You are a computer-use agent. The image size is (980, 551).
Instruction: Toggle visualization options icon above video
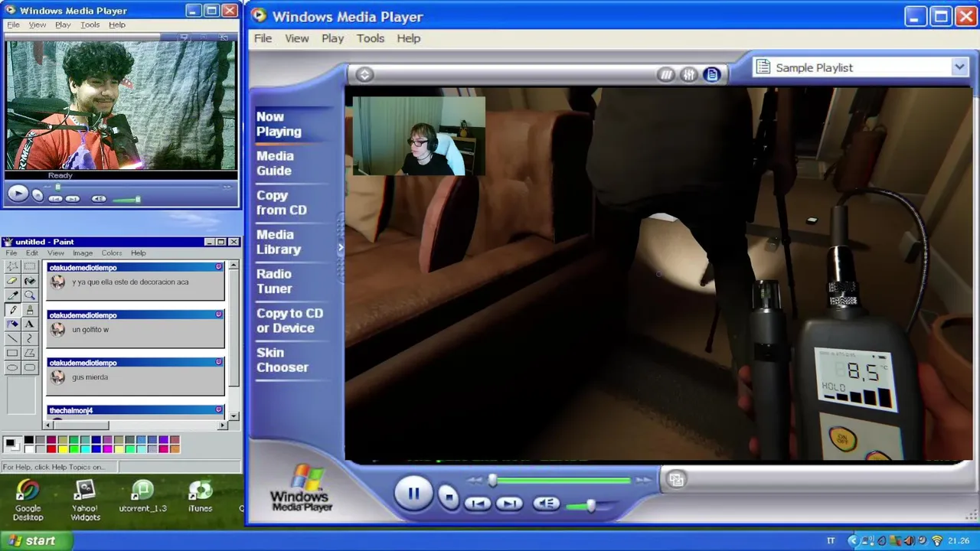666,74
